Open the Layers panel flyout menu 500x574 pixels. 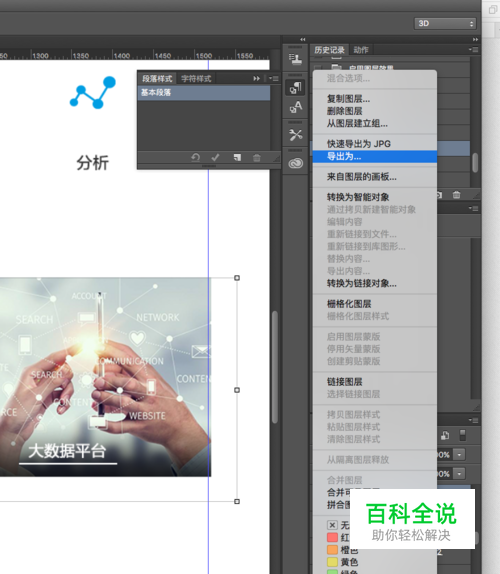(x=473, y=420)
